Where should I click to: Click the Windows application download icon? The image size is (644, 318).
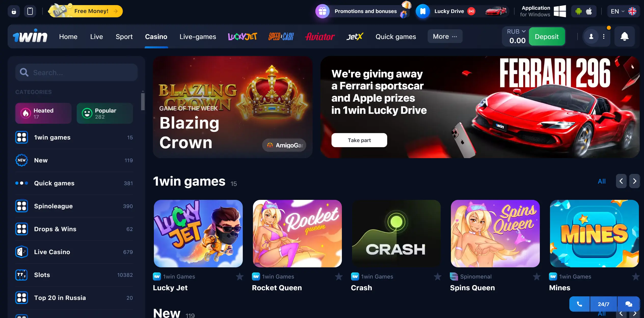pyautogui.click(x=560, y=11)
